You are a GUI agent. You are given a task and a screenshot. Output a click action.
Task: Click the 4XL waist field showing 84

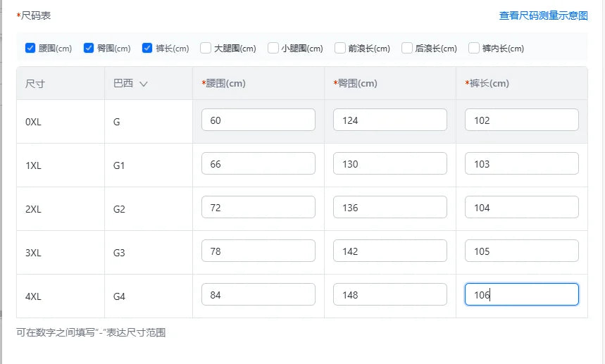tap(258, 294)
